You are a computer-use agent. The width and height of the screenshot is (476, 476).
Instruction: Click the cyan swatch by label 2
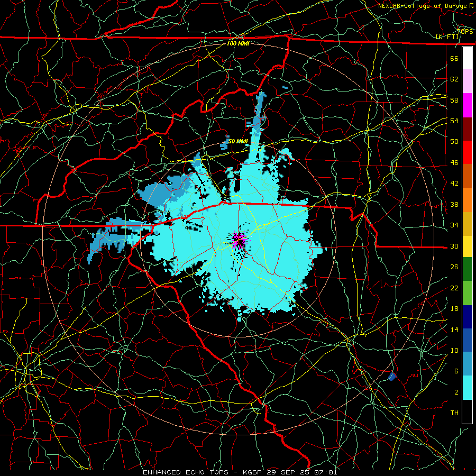coord(467,388)
